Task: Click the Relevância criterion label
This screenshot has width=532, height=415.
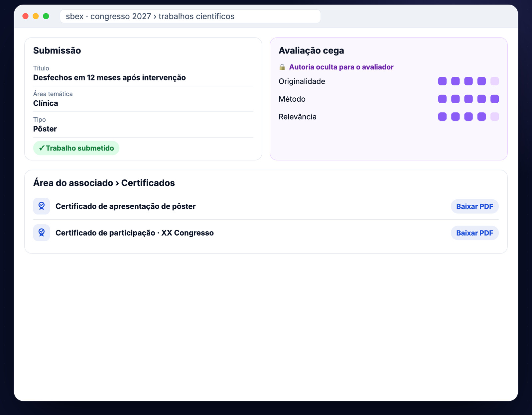Action: [298, 117]
